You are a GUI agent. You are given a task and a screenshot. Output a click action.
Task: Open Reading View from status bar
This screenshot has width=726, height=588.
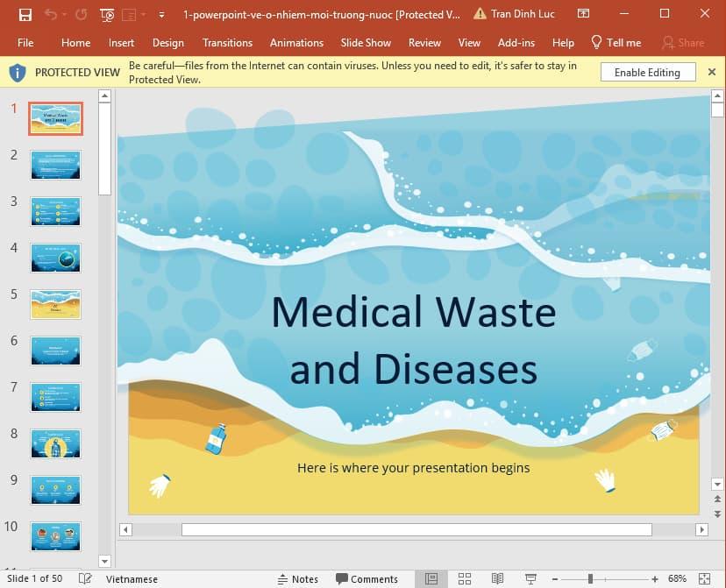pyautogui.click(x=497, y=578)
